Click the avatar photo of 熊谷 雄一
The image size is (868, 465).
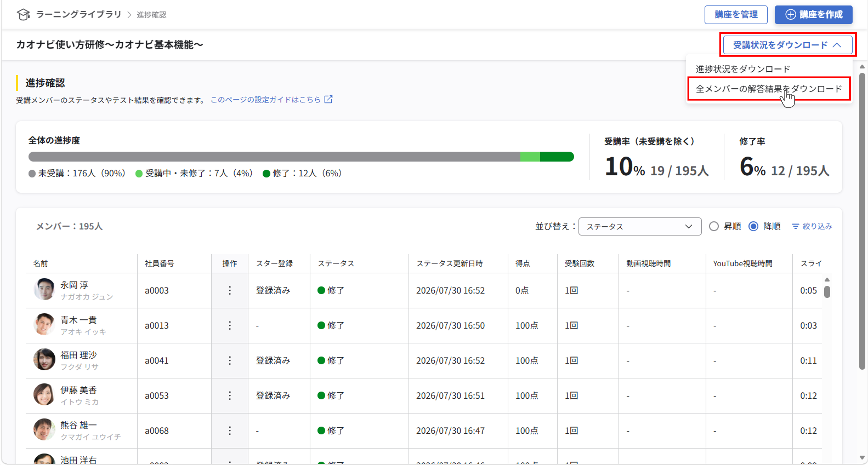(44, 429)
